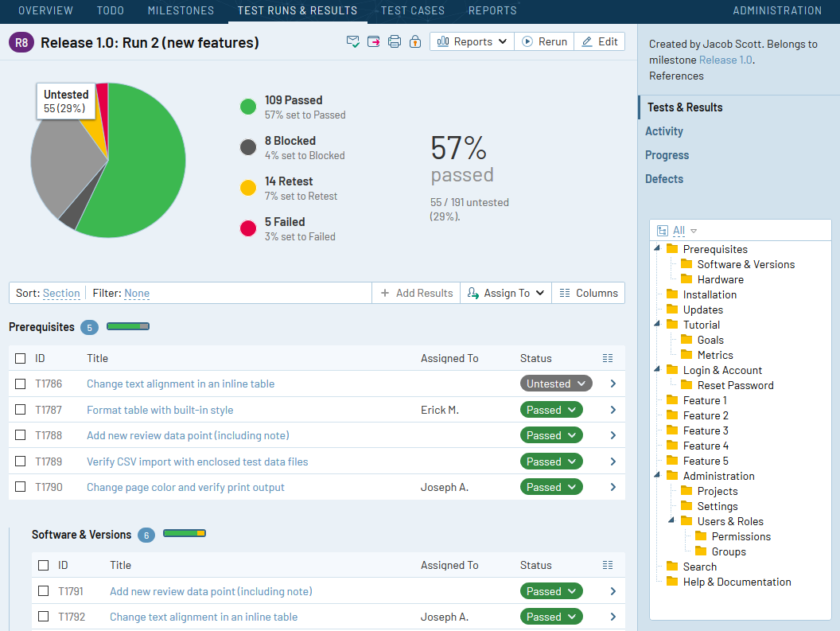The height and width of the screenshot is (631, 840).
Task: Check the box for test T1787
Action: (x=21, y=410)
